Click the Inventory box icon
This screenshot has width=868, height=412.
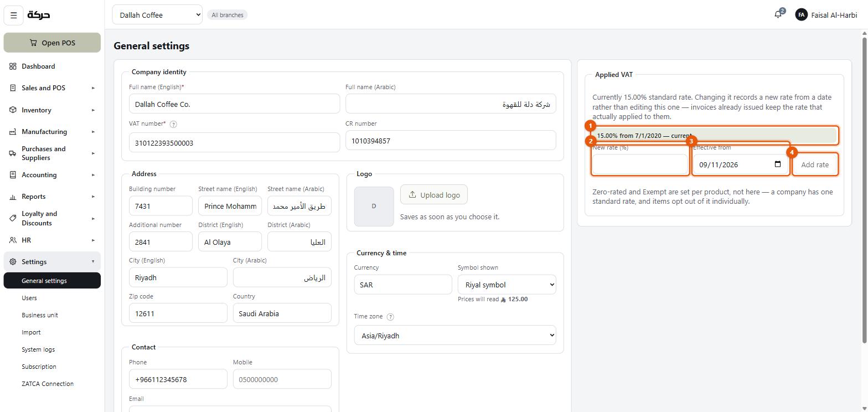click(13, 110)
